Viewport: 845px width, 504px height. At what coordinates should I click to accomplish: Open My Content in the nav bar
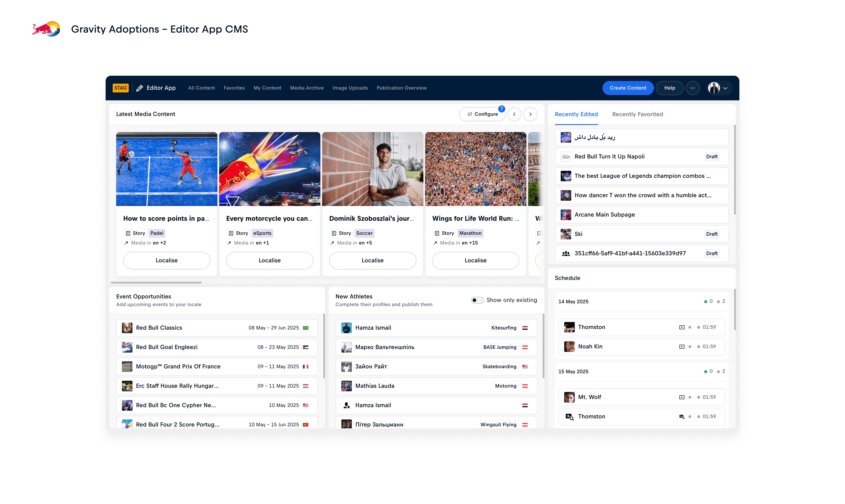pos(267,88)
